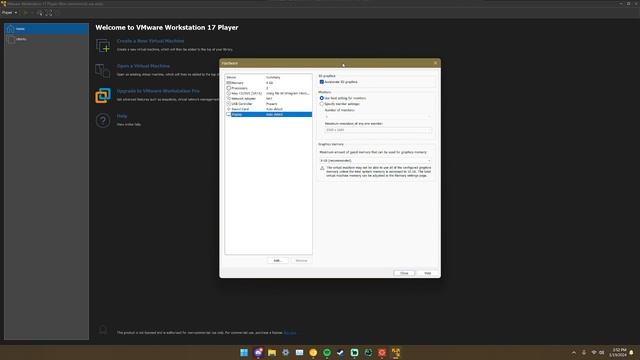The image size is (640, 360).
Task: Click the CD/DVD drive device icon
Action: point(229,93)
